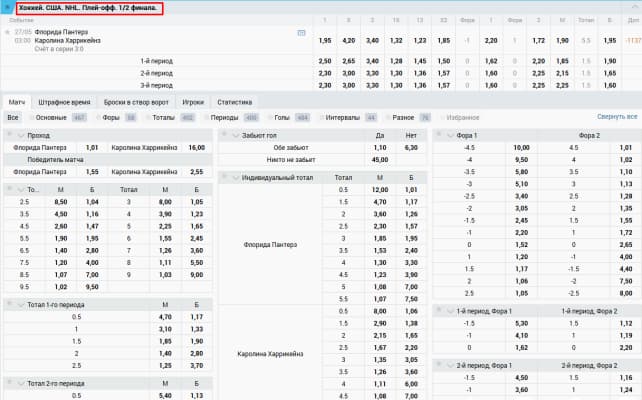The image size is (642, 400).
Task: Select Фора 1 -4.5 odds 10,00
Action: coord(522,148)
